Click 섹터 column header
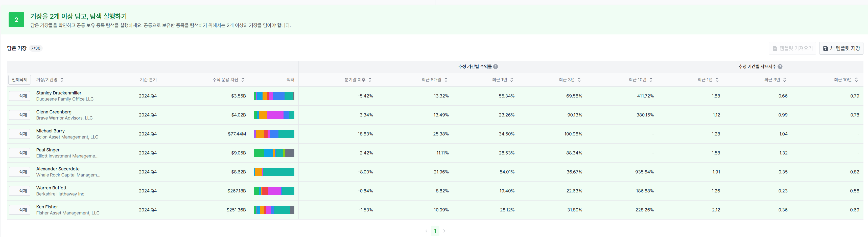868x237 pixels. (x=290, y=80)
